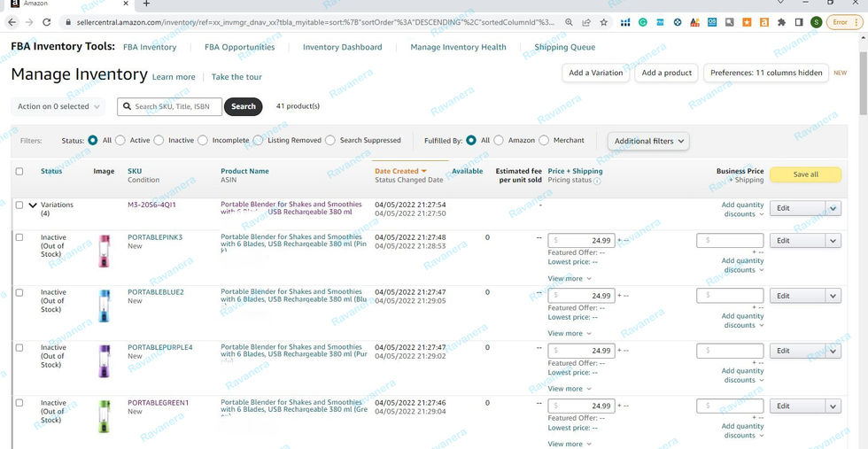
Task: Open the green 'S' profile avatar
Action: pos(816,23)
